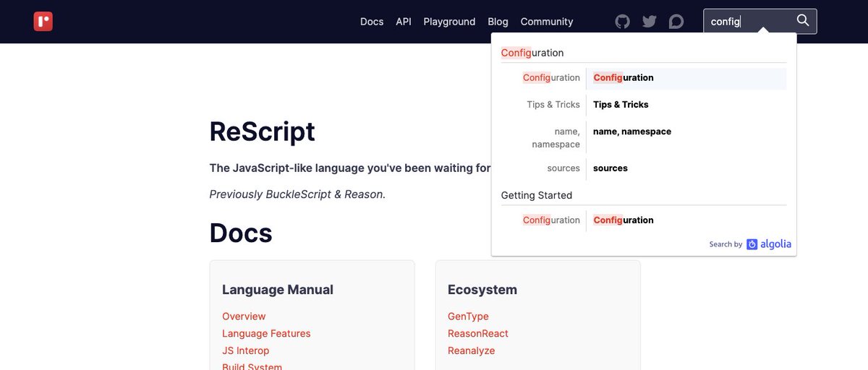
Task: Open the GitHub icon link
Action: [622, 22]
